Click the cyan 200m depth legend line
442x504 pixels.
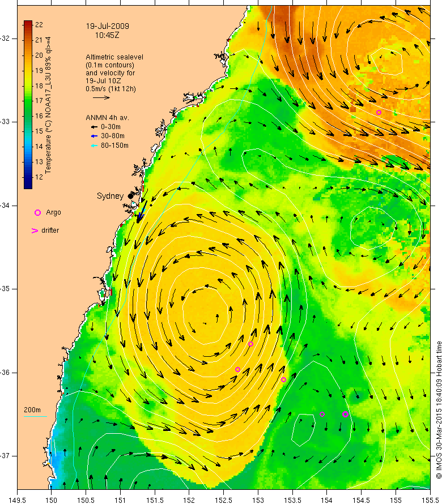click(35, 417)
